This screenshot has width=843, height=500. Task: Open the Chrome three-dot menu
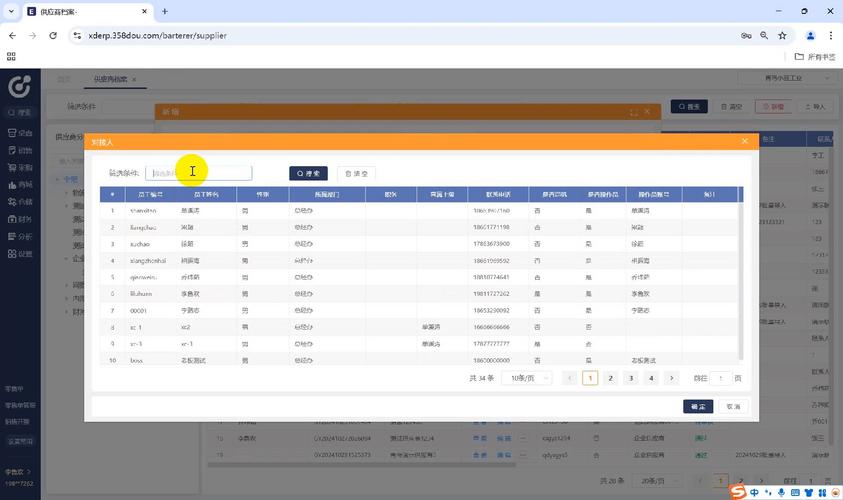[831, 35]
